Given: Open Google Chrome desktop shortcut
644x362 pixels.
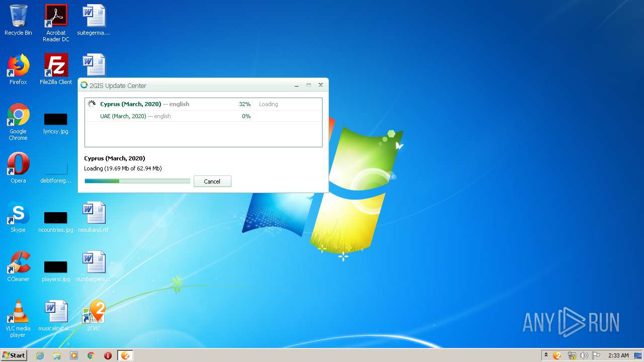Looking at the screenshot, I should point(18,122).
